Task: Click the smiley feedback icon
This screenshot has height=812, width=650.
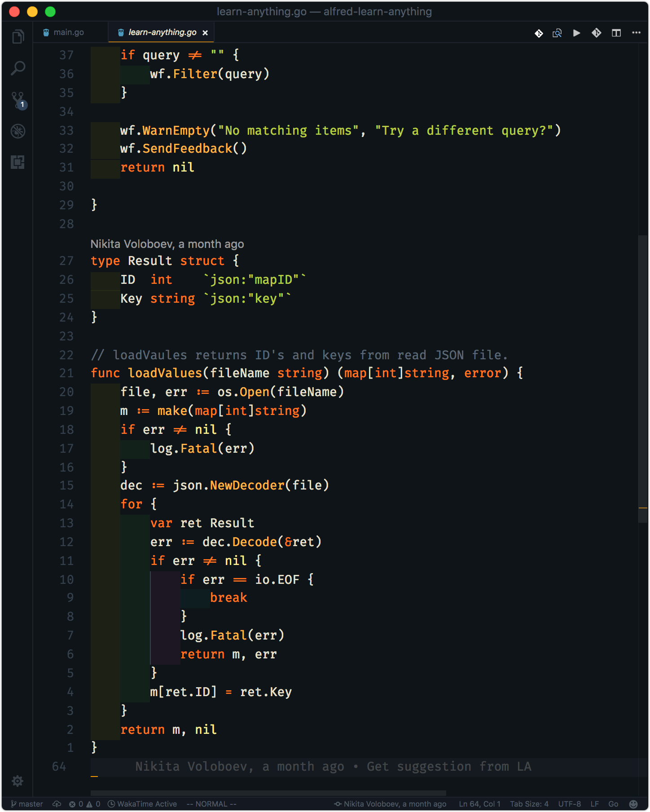Action: click(x=633, y=804)
